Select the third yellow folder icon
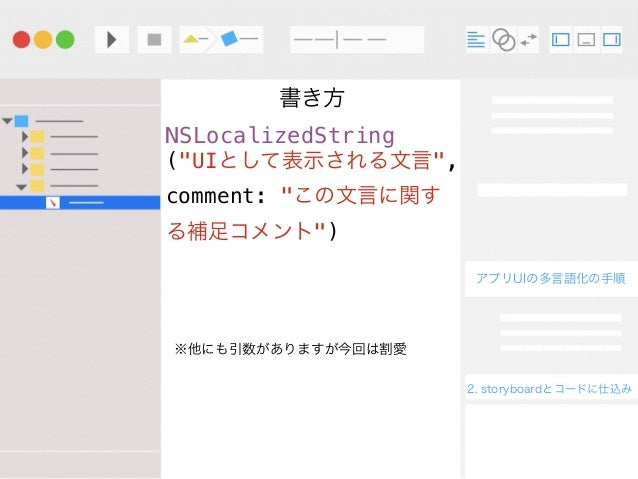This screenshot has height=479, width=638. coord(37,169)
